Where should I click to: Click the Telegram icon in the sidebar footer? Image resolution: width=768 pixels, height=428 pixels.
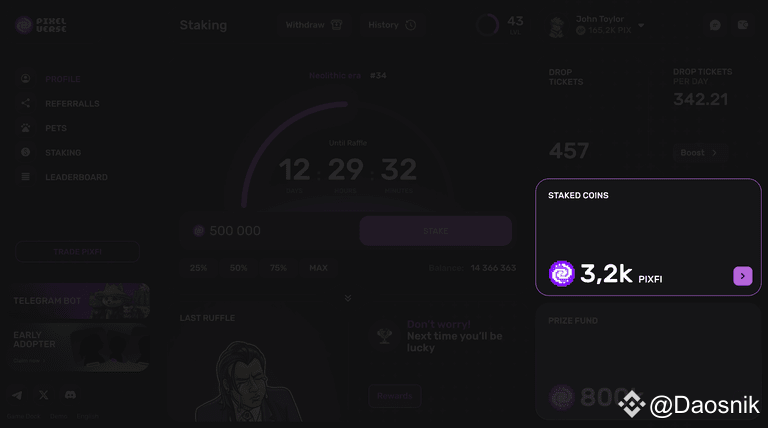click(x=17, y=395)
